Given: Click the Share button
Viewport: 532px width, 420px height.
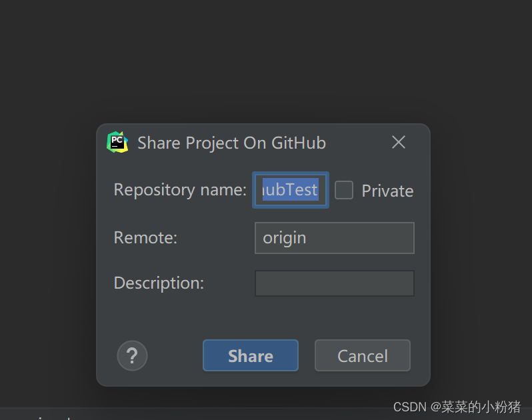Looking at the screenshot, I should click(x=251, y=355).
